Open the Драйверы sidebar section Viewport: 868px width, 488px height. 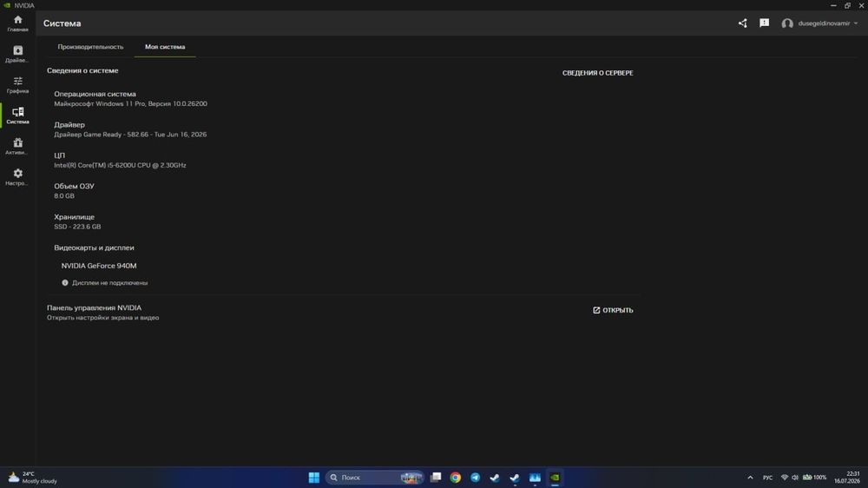[x=17, y=55]
